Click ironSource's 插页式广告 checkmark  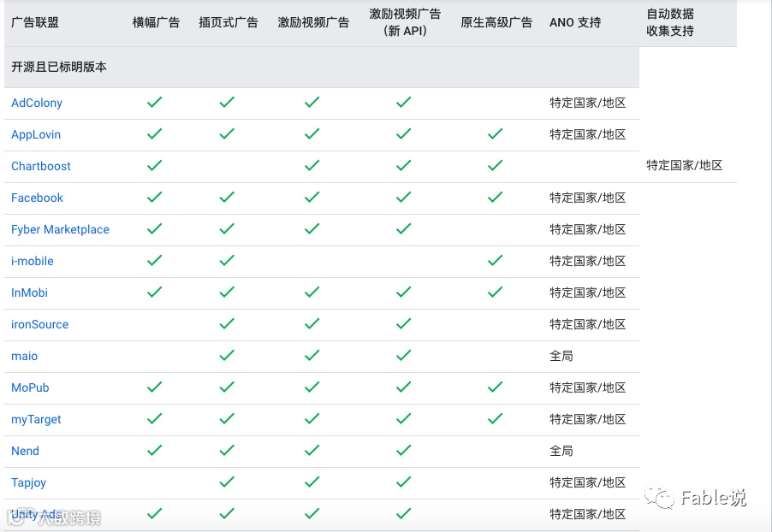tap(227, 324)
